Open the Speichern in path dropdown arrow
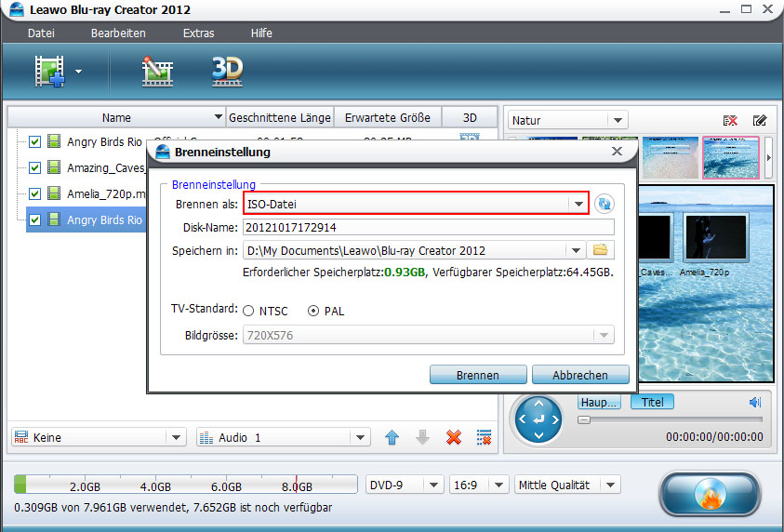Image resolution: width=784 pixels, height=532 pixels. coord(576,250)
